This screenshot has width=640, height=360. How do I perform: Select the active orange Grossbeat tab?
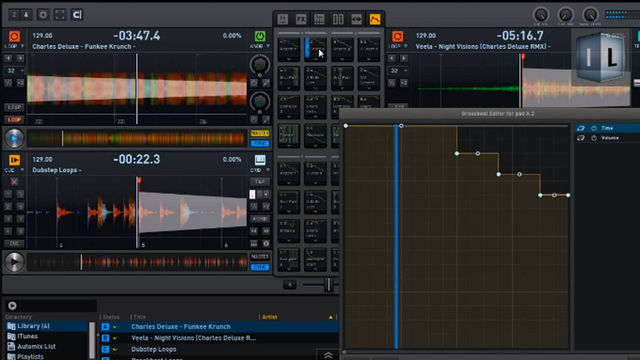pos(375,19)
